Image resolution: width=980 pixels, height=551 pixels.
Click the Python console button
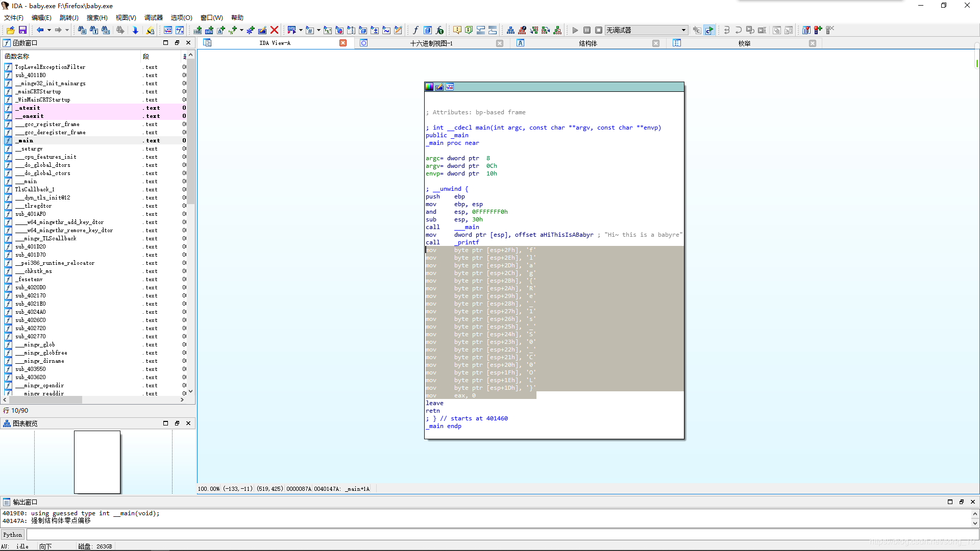[x=12, y=535]
